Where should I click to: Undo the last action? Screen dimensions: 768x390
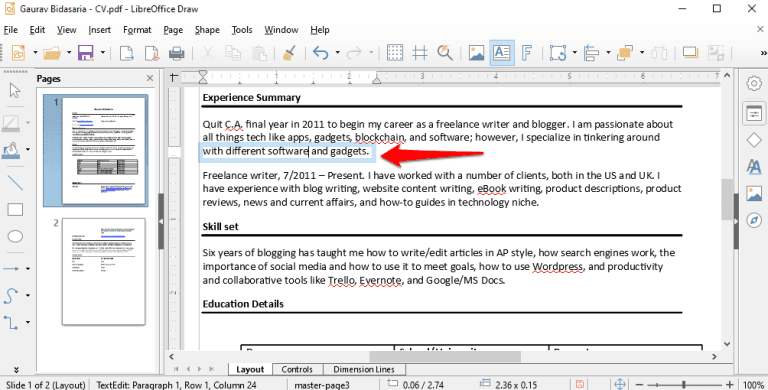tap(320, 53)
